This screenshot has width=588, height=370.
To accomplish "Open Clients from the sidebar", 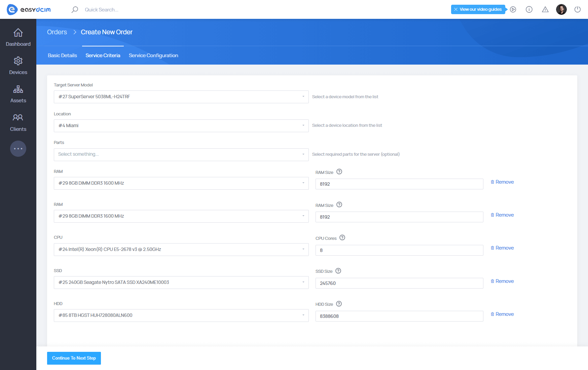I will [18, 118].
